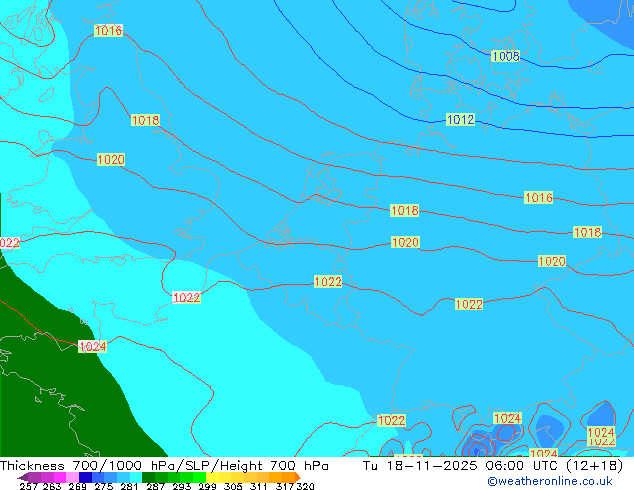Click the 281 value in the color legend
The width and height of the screenshot is (634, 490).
pos(129,486)
